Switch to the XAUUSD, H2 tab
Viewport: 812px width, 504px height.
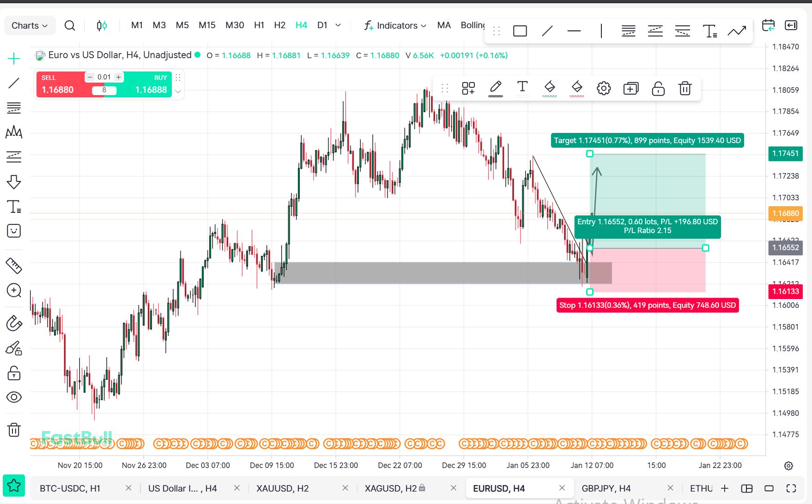click(282, 488)
